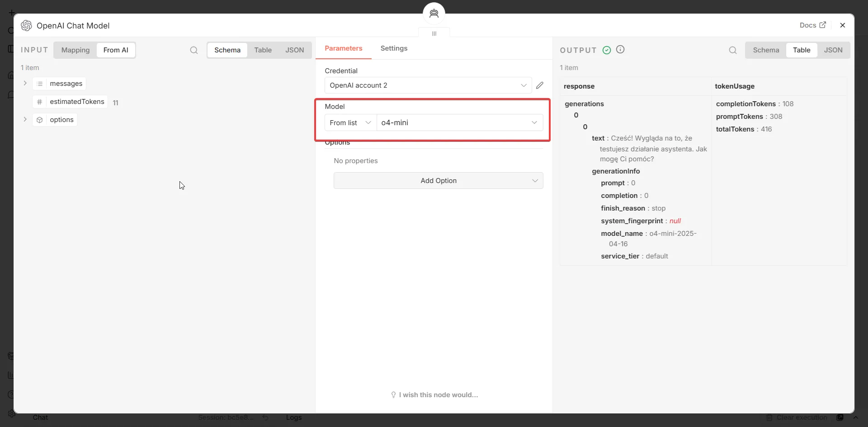
Task: Show output as JSON view
Action: [833, 50]
